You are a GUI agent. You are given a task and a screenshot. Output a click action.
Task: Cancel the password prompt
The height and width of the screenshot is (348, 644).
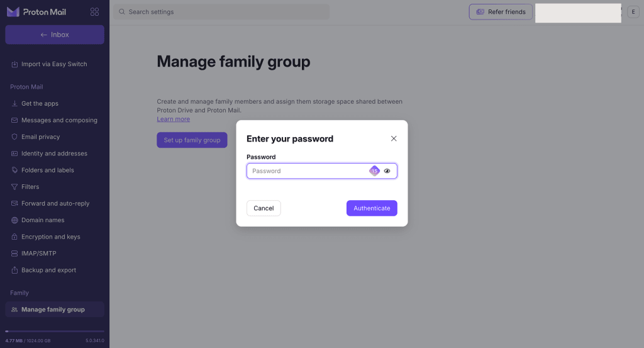[x=264, y=208]
